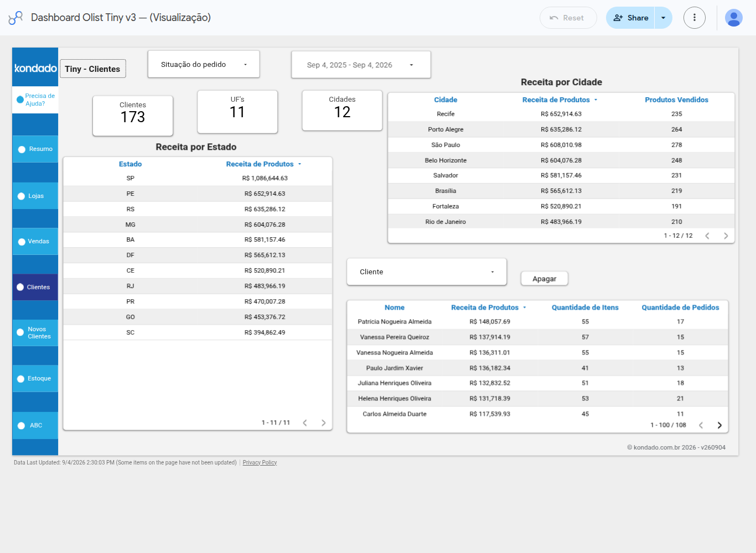Open the ABC page

click(35, 426)
